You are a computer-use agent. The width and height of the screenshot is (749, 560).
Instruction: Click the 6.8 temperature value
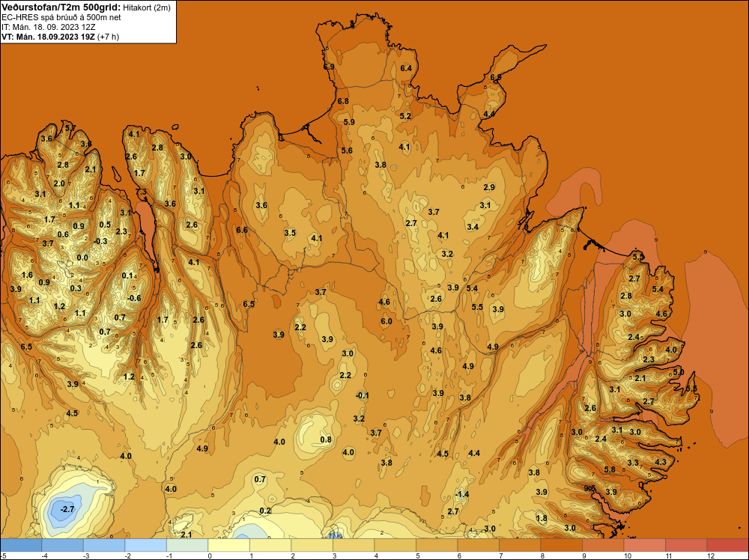(x=343, y=101)
